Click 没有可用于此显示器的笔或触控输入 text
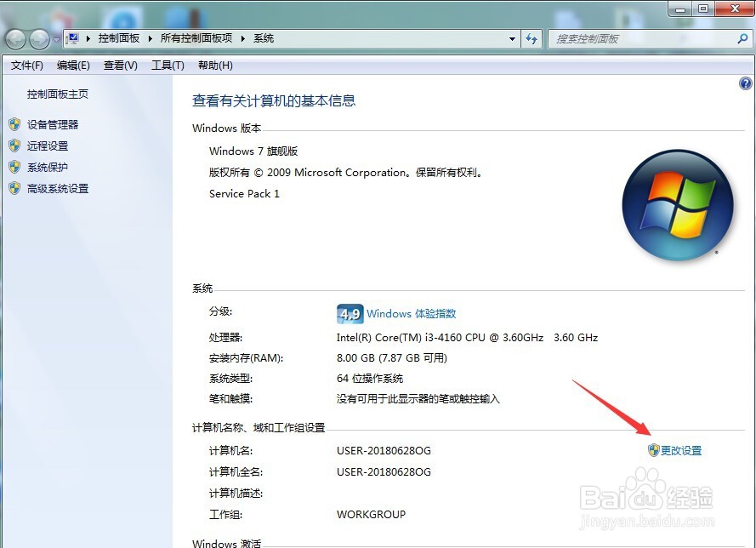The image size is (756, 548). (x=418, y=399)
